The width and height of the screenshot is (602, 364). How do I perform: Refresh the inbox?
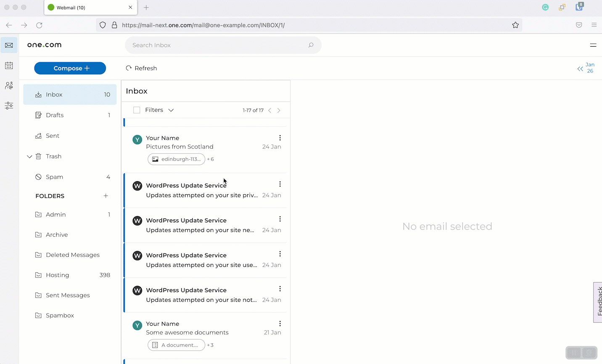141,68
